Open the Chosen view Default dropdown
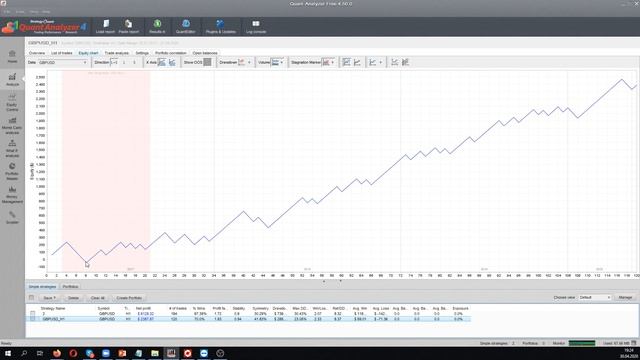The width and height of the screenshot is (640, 360). pos(595,298)
